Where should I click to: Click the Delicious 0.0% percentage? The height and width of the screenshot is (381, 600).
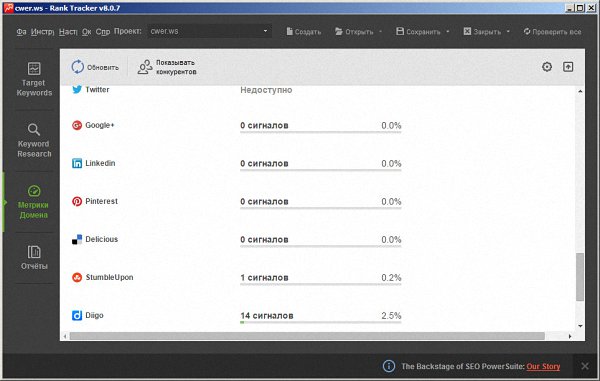click(391, 240)
